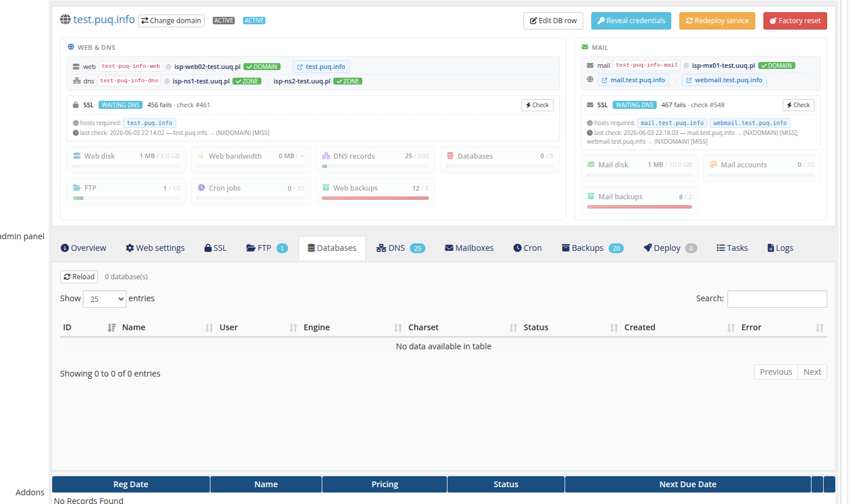Click the 'WAITING DNS' badge in web SSL
The height and width of the screenshot is (504, 855).
(x=121, y=105)
